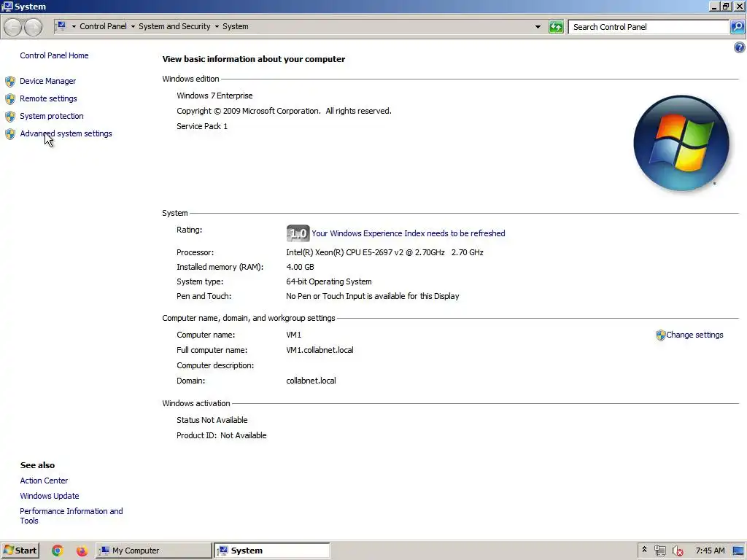747x560 pixels.
Task: Select the 4.00 GB installed memory value
Action: coord(300,267)
